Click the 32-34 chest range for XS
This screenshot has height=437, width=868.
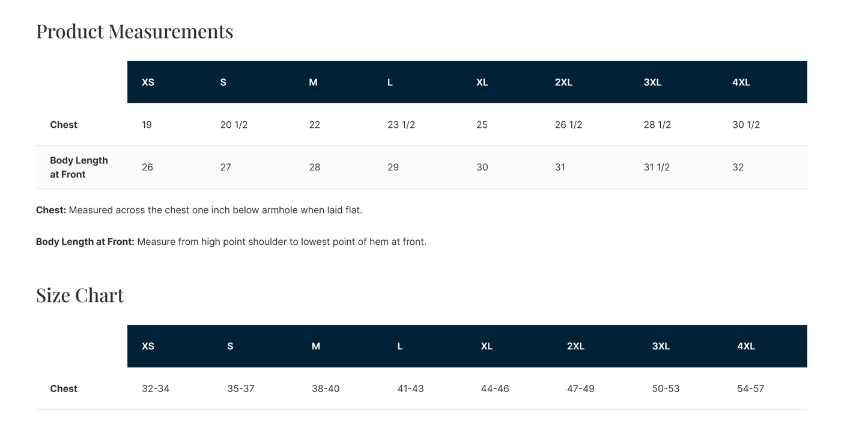click(x=156, y=389)
